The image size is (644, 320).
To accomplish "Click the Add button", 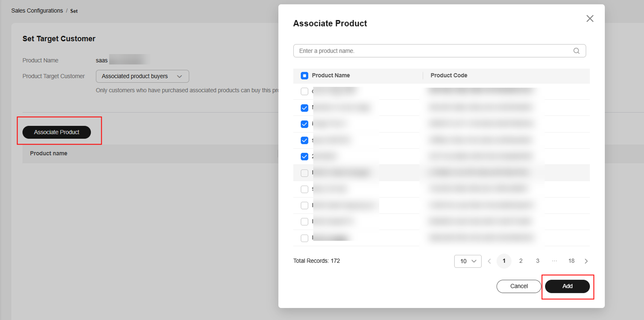I will pyautogui.click(x=567, y=286).
